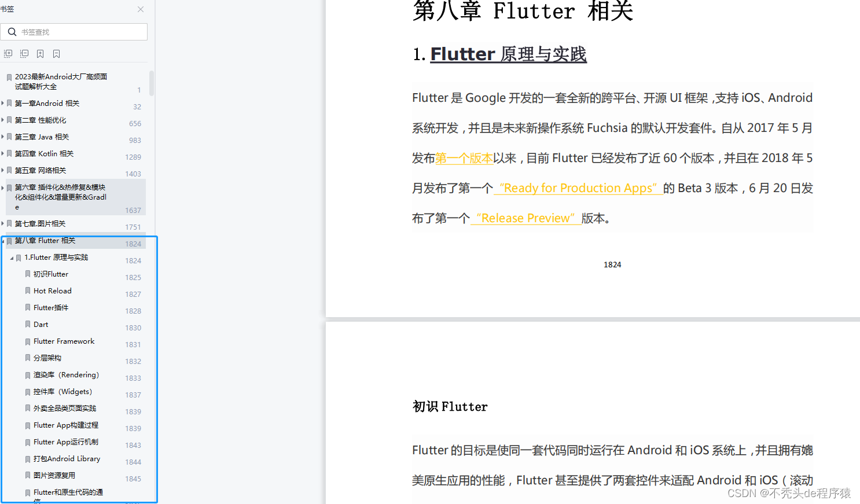Open the Flutter App构建过程 bookmark
The width and height of the screenshot is (860, 504).
(x=66, y=425)
